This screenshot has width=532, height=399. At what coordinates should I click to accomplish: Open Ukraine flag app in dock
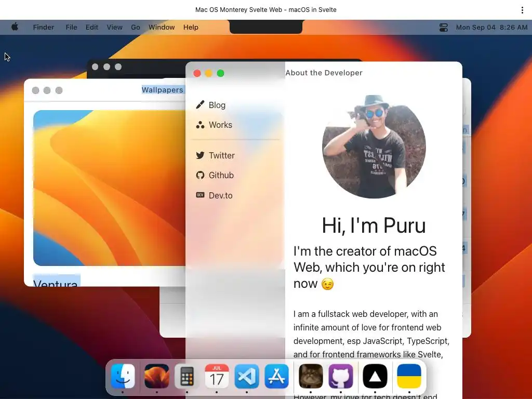pos(409,376)
